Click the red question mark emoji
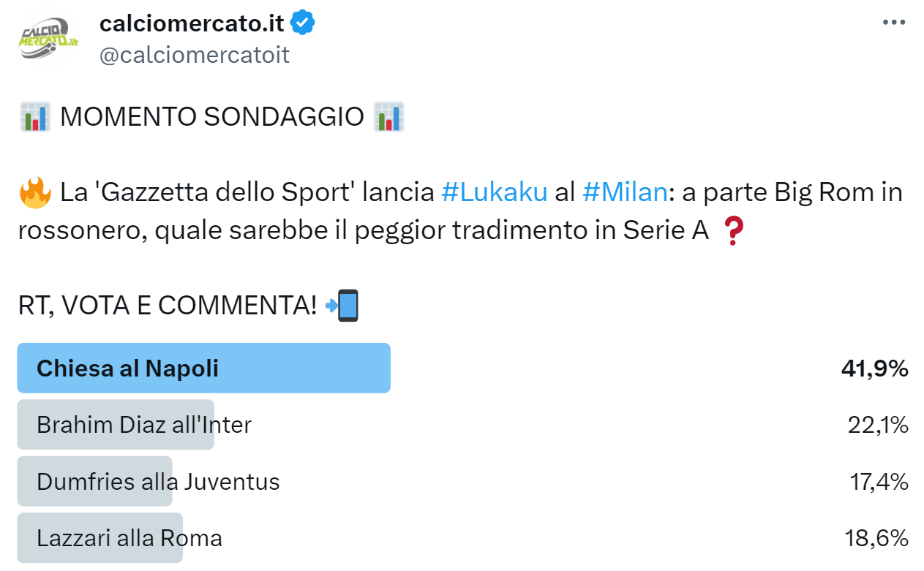Viewport: 924px width, 571px height. 732,231
